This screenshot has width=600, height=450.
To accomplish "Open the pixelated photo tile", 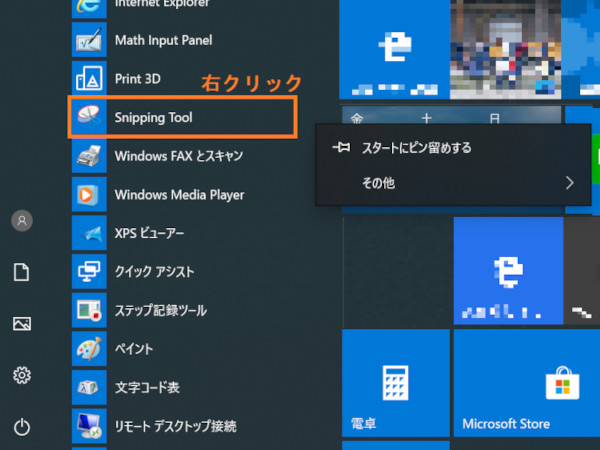I will pyautogui.click(x=505, y=49).
